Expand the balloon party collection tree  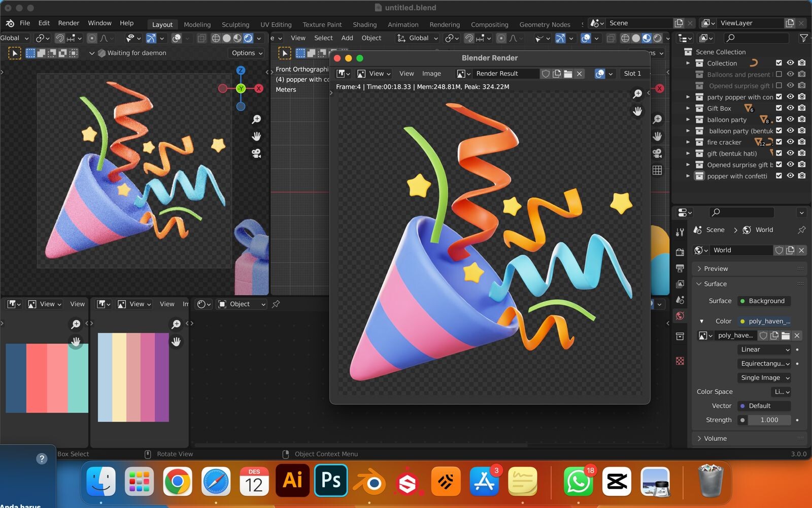pyautogui.click(x=688, y=120)
